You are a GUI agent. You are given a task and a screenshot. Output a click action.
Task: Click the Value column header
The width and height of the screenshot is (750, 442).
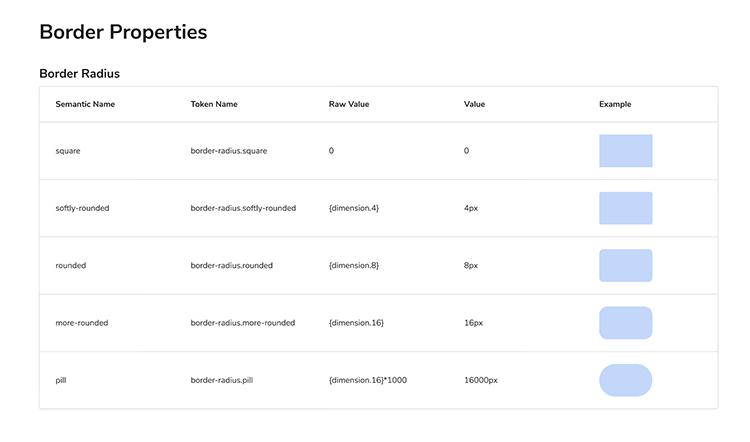[475, 104]
